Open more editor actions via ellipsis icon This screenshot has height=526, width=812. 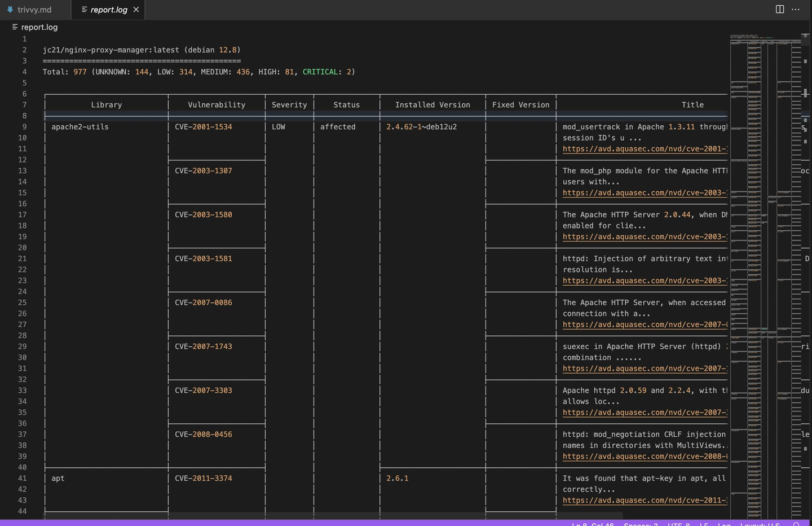796,9
